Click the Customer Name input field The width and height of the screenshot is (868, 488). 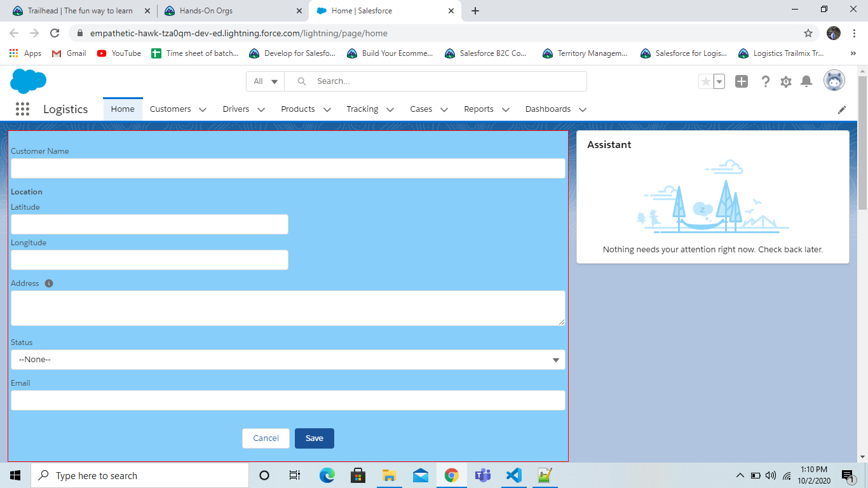click(288, 168)
